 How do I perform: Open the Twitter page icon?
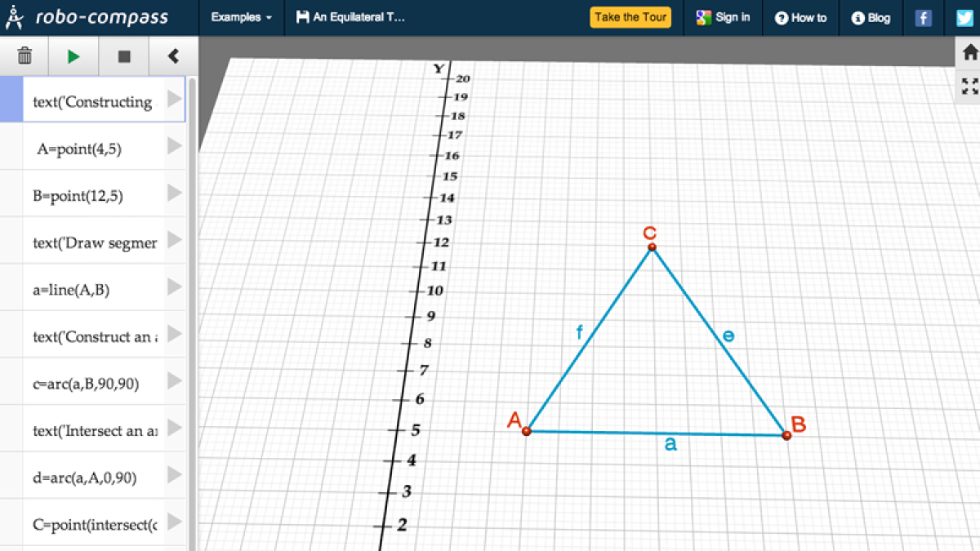coord(964,16)
